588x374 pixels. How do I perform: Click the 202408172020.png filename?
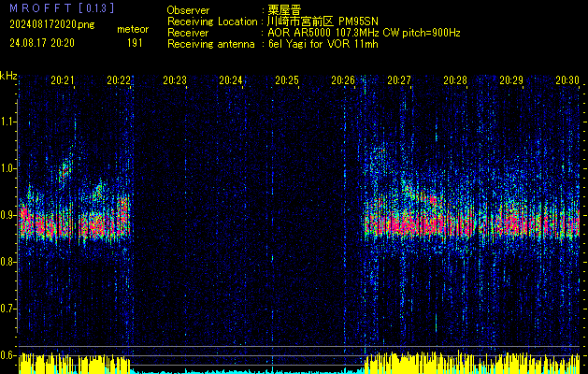point(51,23)
